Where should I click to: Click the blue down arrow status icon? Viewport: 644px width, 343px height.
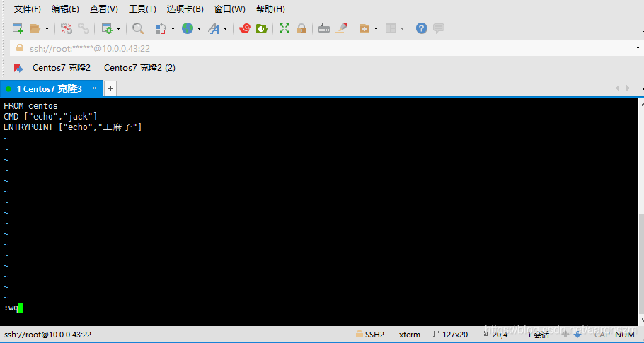tap(577, 335)
